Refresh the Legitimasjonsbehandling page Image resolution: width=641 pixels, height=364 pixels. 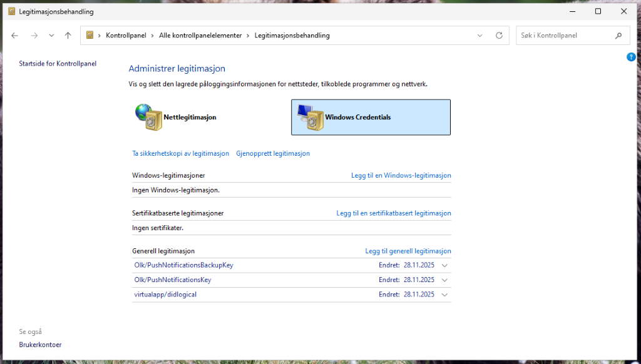499,36
